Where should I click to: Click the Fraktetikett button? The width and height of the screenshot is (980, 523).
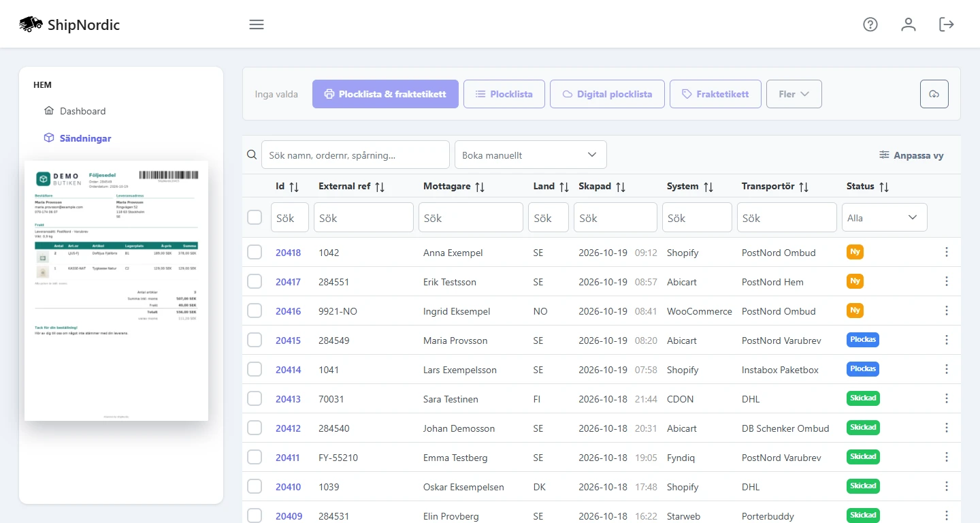click(x=715, y=94)
